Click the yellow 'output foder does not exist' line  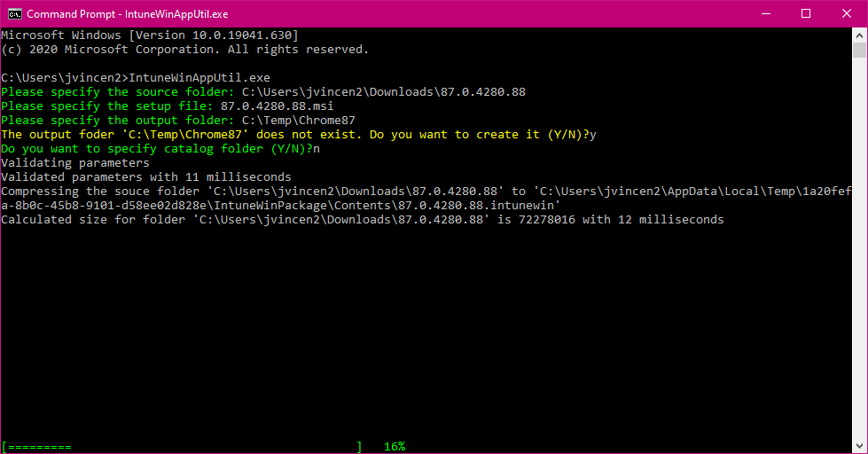pos(299,135)
